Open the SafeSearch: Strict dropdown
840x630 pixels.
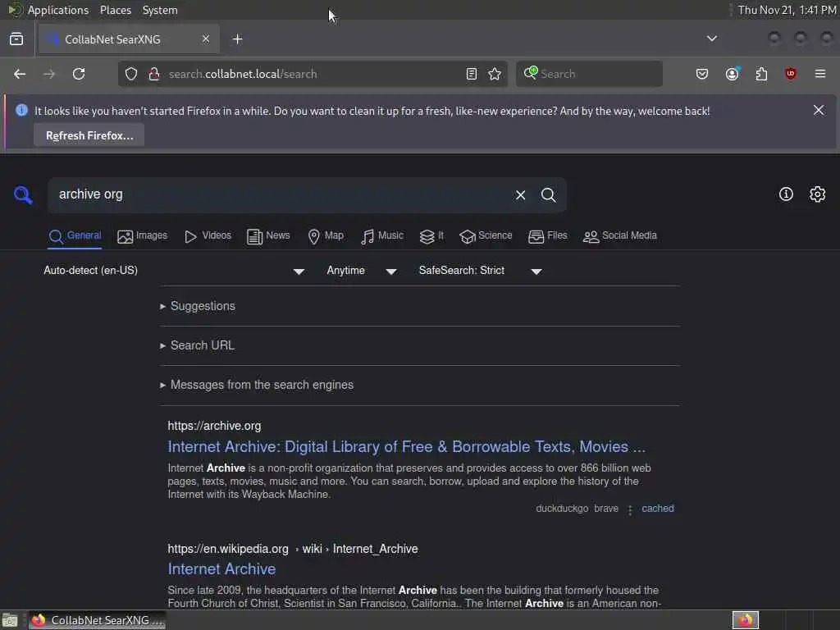click(x=481, y=271)
